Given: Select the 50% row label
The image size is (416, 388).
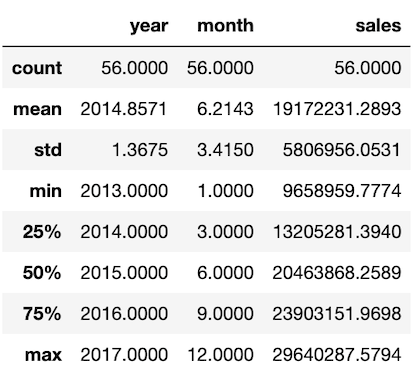Looking at the screenshot, I should click(42, 273).
